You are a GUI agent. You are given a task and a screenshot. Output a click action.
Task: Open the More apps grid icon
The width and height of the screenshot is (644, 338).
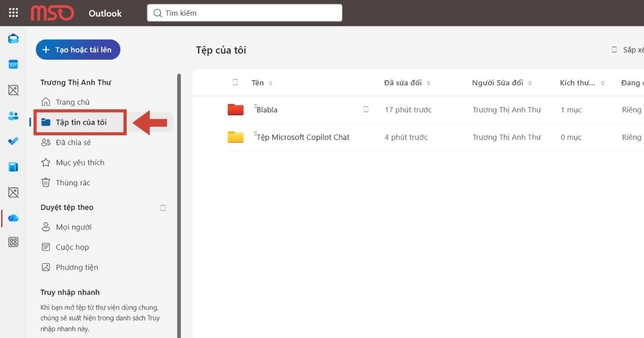pos(13,242)
